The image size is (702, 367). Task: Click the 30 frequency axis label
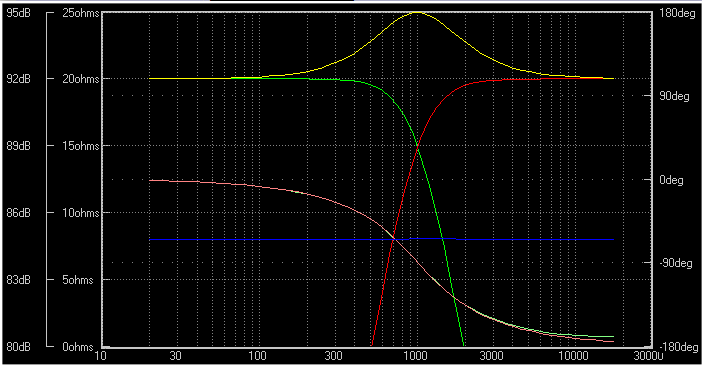176,356
